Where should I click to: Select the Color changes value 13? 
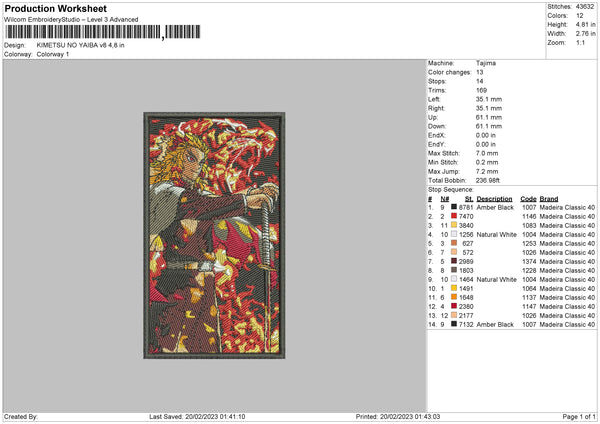coord(480,72)
